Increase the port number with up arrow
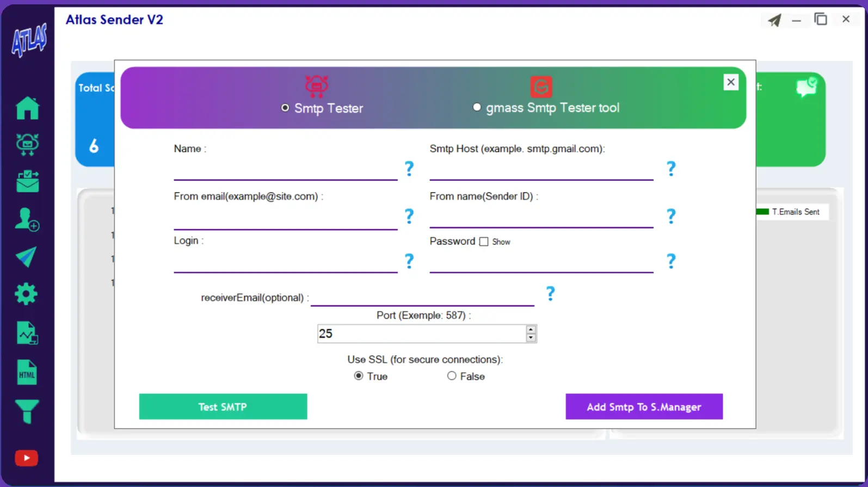Image resolution: width=868 pixels, height=487 pixels. 531,329
